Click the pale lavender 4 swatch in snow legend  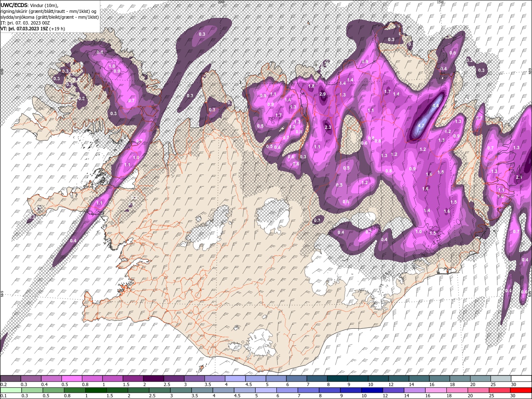pyautogui.click(x=235, y=379)
